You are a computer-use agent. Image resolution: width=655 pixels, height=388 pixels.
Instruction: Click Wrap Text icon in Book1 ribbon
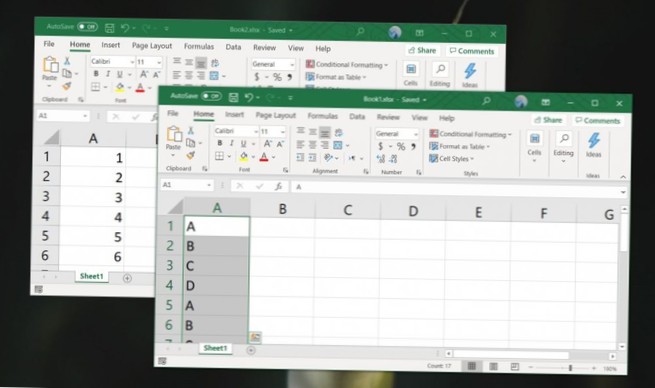click(x=338, y=133)
